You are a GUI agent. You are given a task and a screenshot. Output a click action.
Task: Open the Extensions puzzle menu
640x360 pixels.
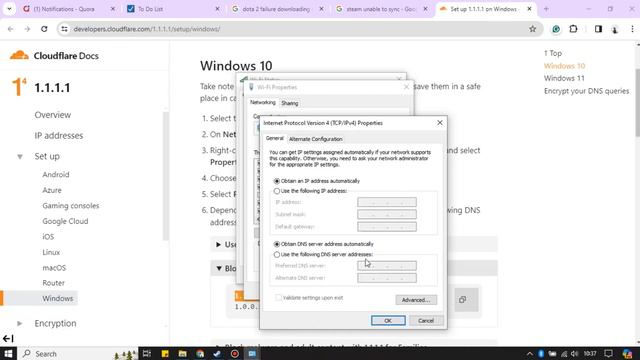pyautogui.click(x=573, y=29)
